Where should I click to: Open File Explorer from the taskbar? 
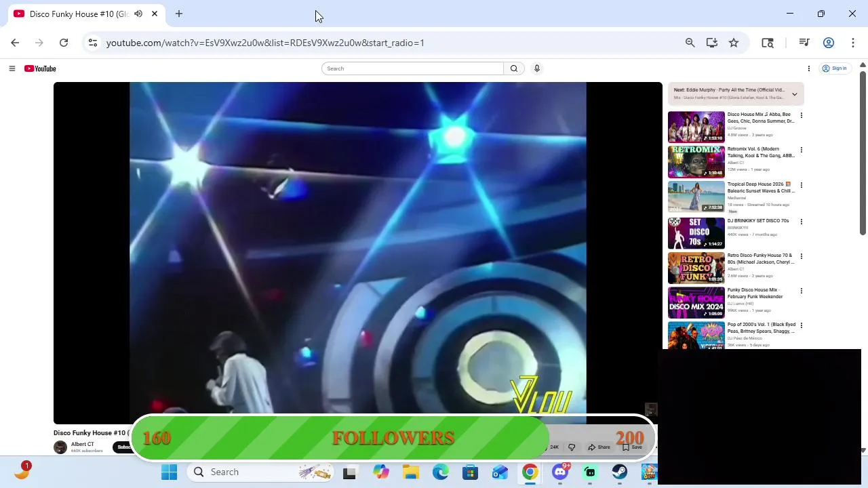coord(410,472)
